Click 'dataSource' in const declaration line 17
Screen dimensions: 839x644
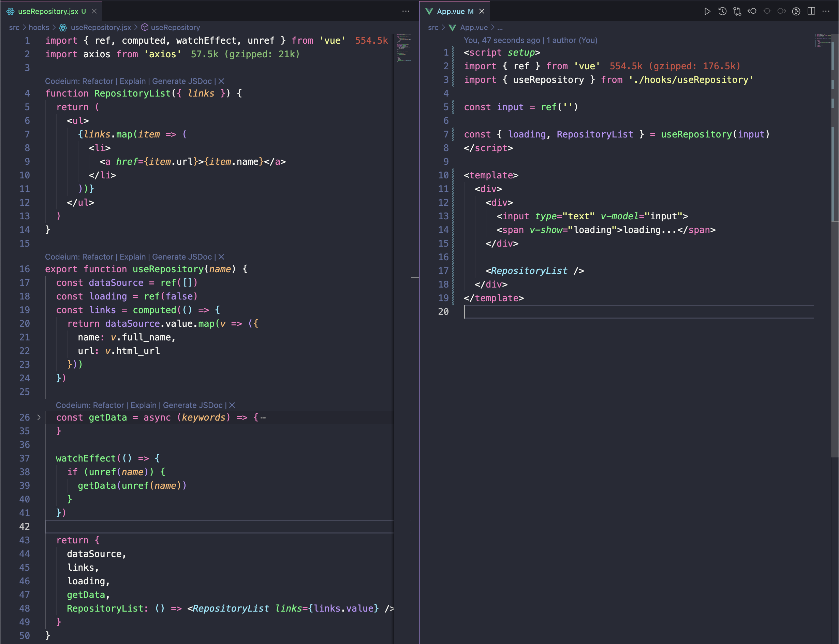[116, 282]
